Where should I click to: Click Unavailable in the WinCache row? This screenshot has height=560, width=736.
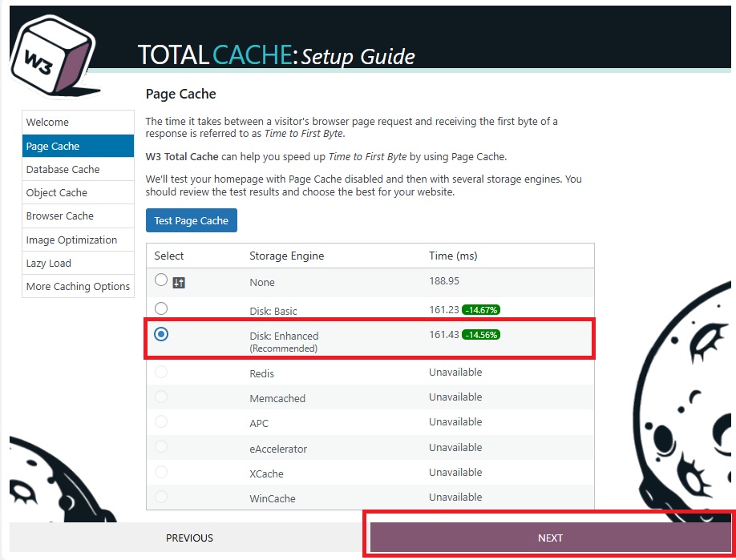tap(455, 497)
